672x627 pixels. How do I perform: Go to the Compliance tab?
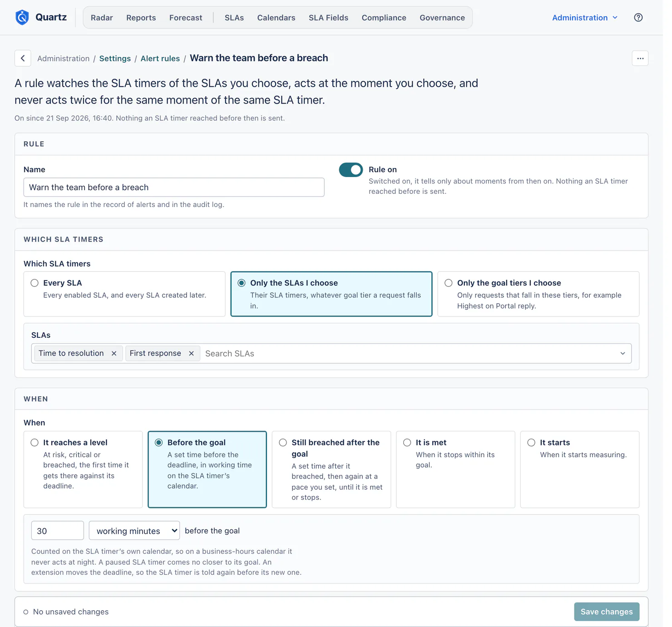384,18
